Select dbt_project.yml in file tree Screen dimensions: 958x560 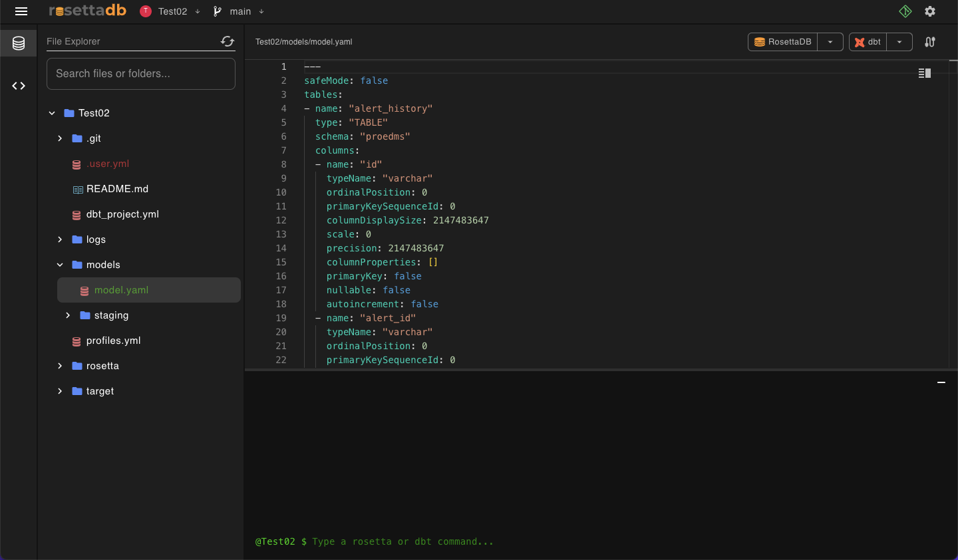(122, 214)
